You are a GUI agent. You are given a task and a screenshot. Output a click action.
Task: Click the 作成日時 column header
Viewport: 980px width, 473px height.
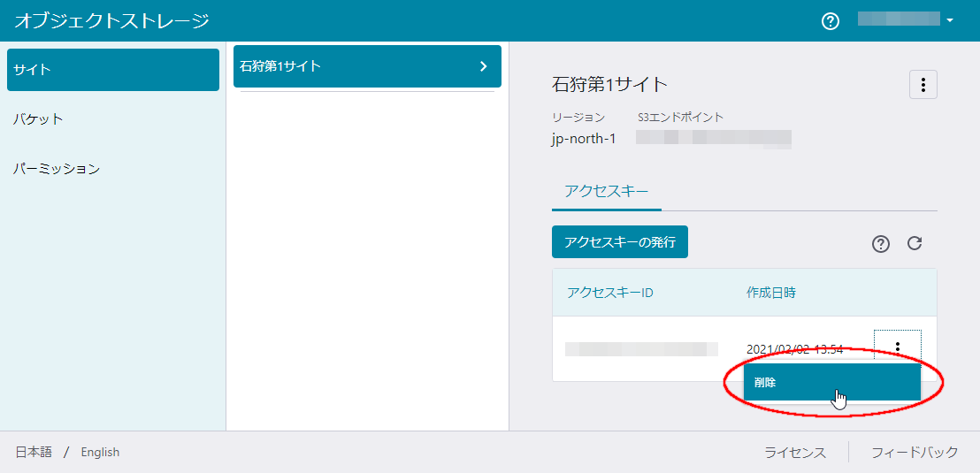click(x=770, y=293)
